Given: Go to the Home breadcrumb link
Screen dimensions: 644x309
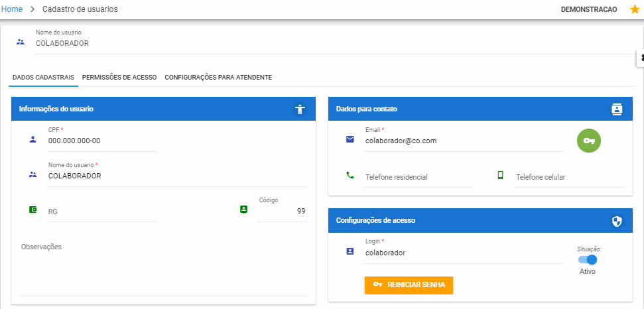Looking at the screenshot, I should click(12, 9).
